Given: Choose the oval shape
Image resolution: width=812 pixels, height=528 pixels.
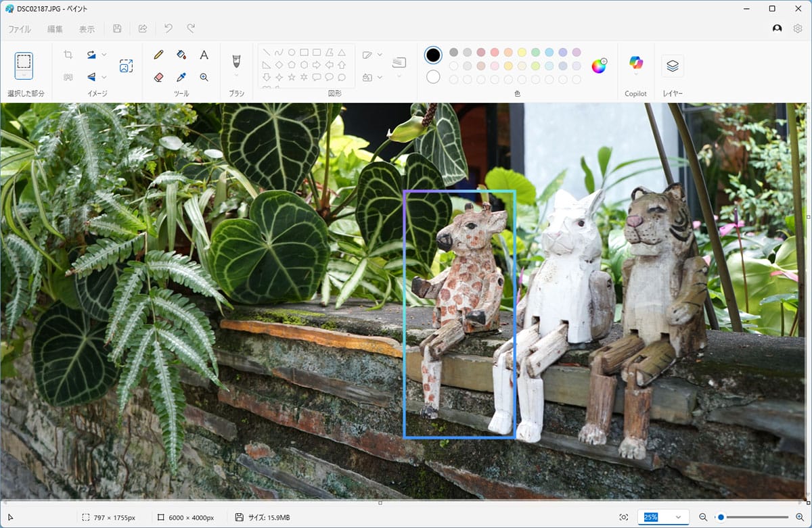Looking at the screenshot, I should pos(292,52).
